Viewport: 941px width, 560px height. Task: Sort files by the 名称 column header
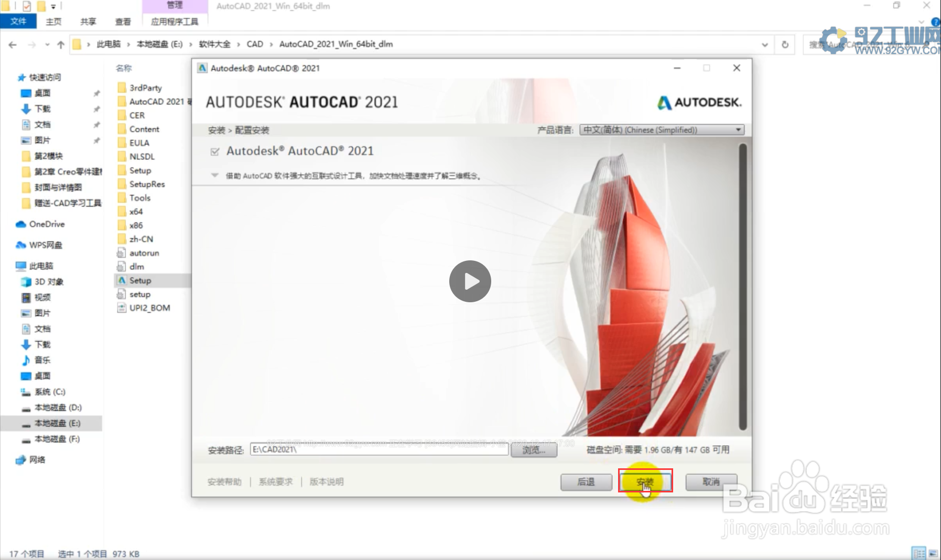124,68
